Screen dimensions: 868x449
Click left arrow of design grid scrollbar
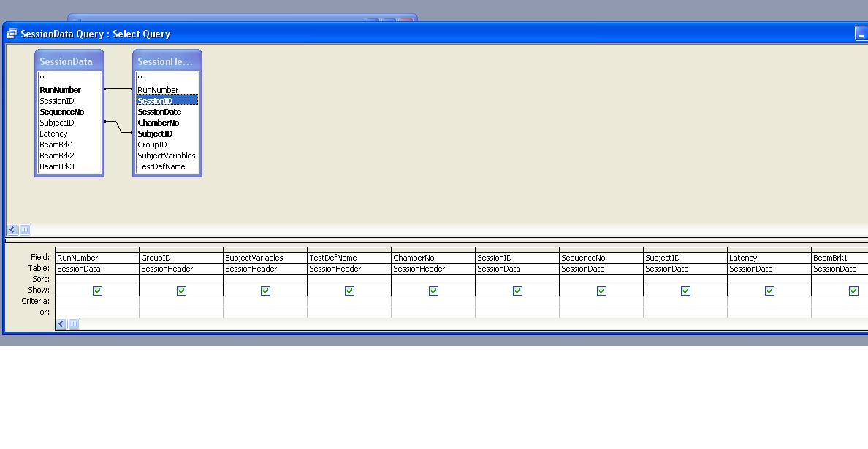(x=61, y=323)
